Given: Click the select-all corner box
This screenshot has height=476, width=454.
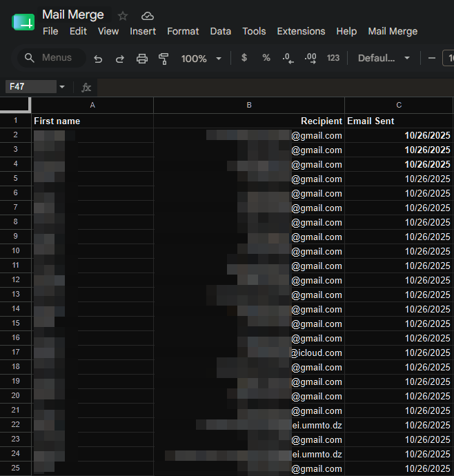Looking at the screenshot, I should 15,105.
